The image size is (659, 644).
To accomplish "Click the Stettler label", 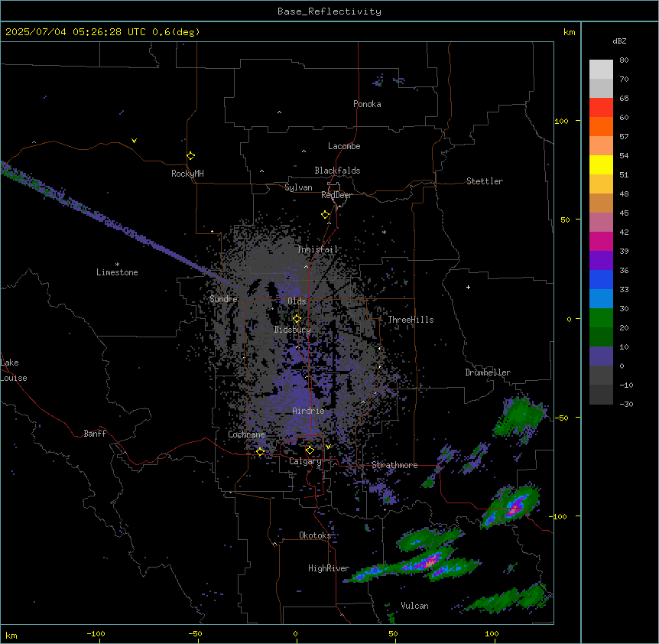I will [485, 181].
